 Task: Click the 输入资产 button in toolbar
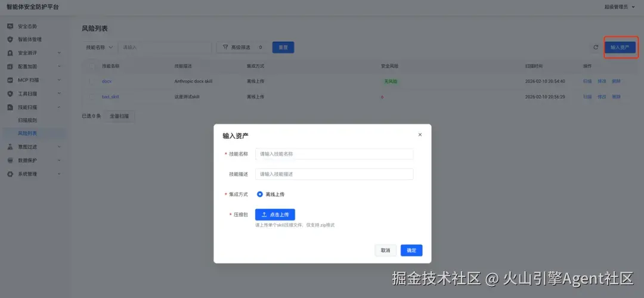[x=620, y=48]
